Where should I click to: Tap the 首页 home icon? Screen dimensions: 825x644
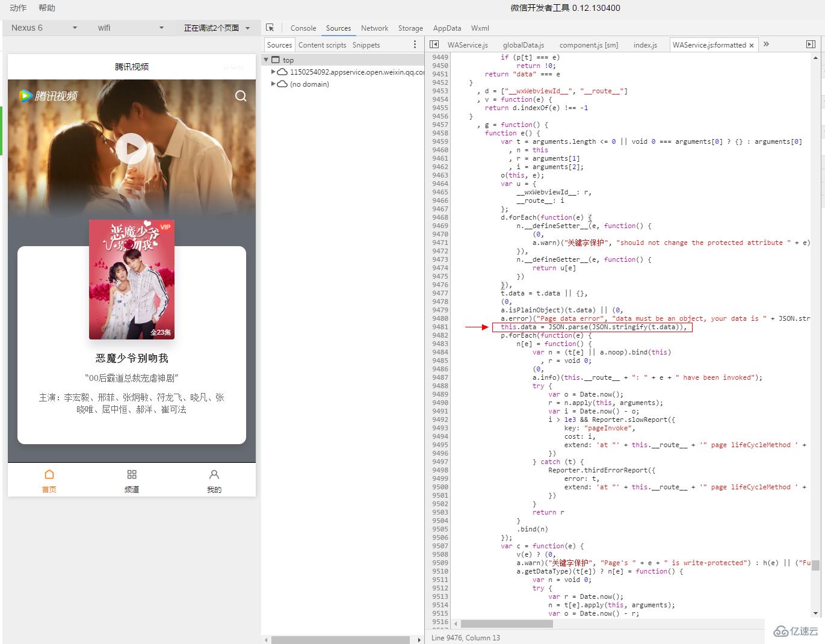pos(49,474)
